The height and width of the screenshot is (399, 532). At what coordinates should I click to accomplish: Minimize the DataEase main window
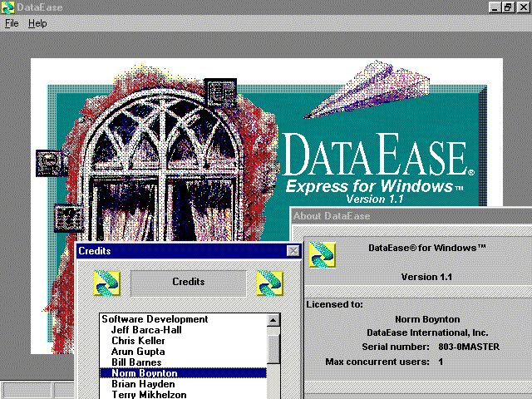pos(495,7)
